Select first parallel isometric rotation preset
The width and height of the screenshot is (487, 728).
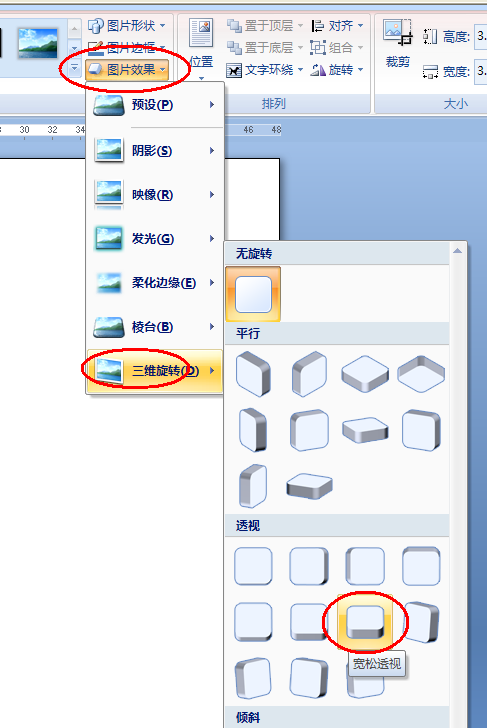[x=253, y=374]
